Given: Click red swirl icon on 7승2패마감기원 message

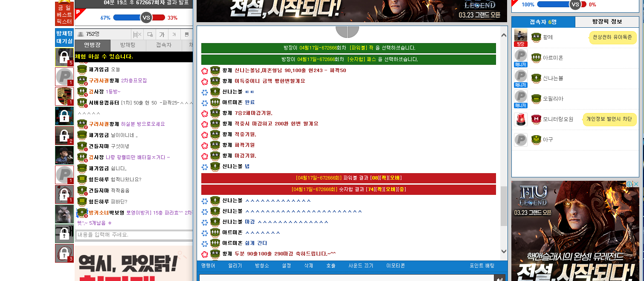Looking at the screenshot, I should pos(205,113).
